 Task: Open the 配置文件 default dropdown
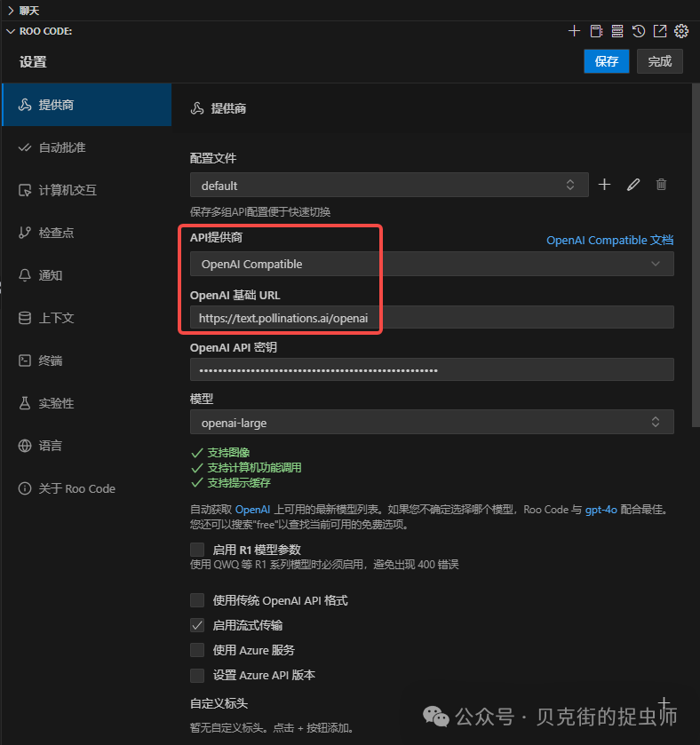[389, 185]
